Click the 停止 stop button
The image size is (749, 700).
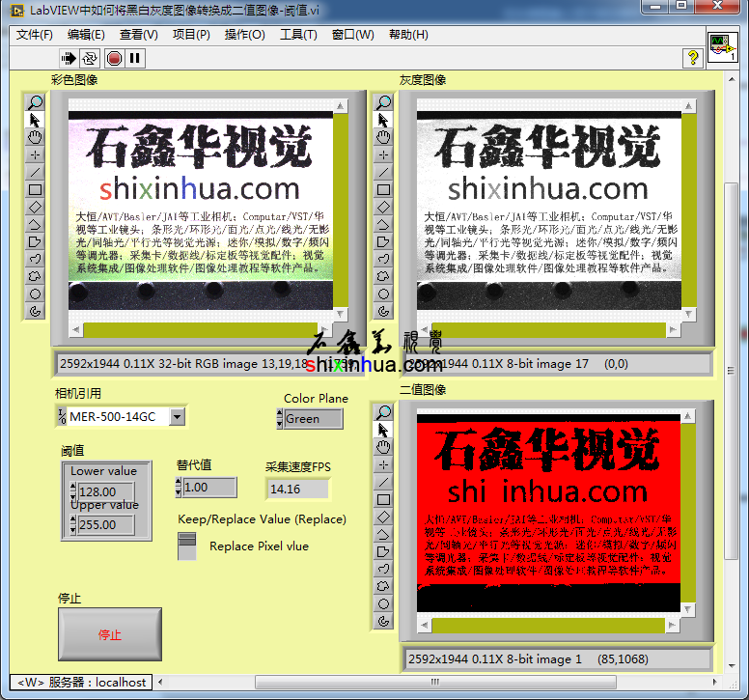point(110,634)
